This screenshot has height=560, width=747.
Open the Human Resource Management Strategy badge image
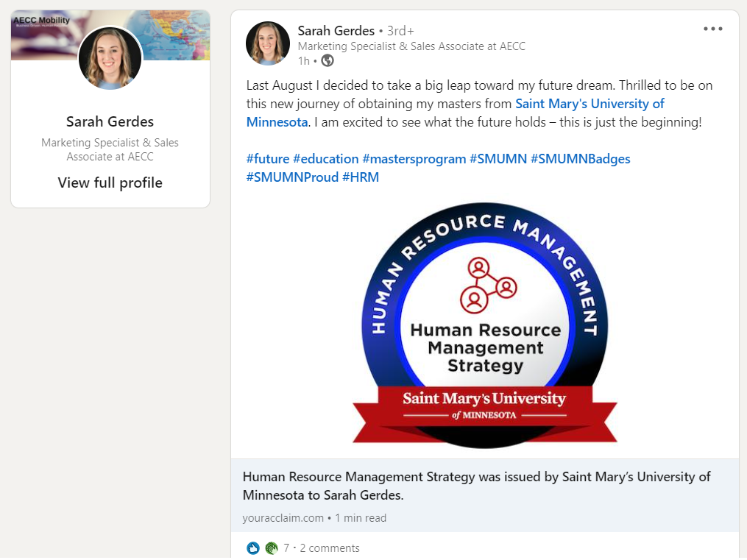coord(485,326)
